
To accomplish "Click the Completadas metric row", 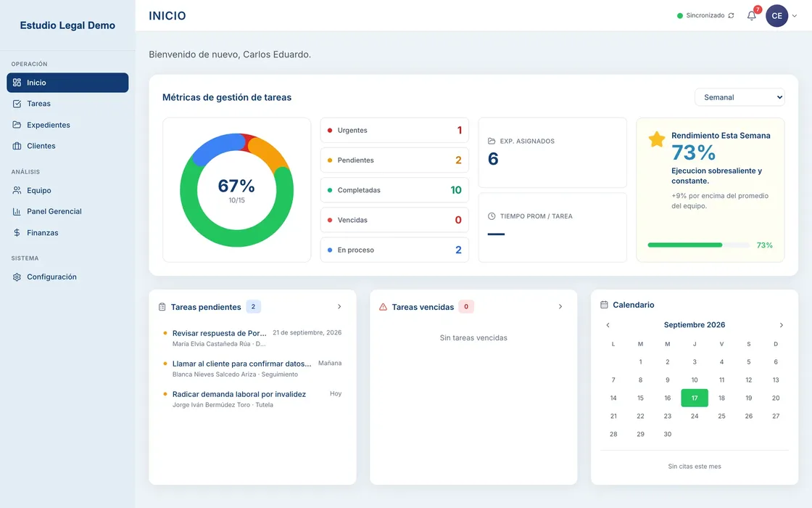I will click(x=394, y=190).
